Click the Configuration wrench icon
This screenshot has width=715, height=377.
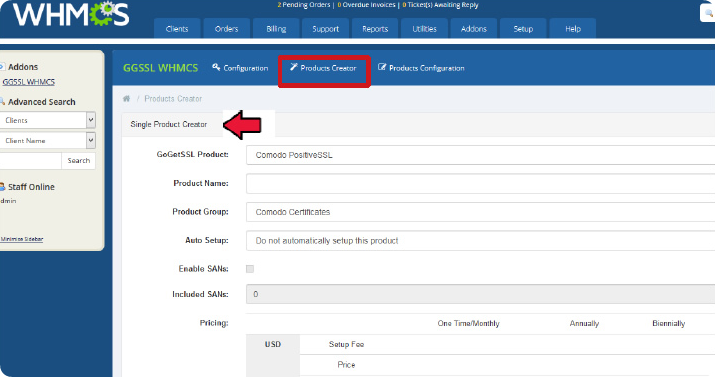point(216,67)
